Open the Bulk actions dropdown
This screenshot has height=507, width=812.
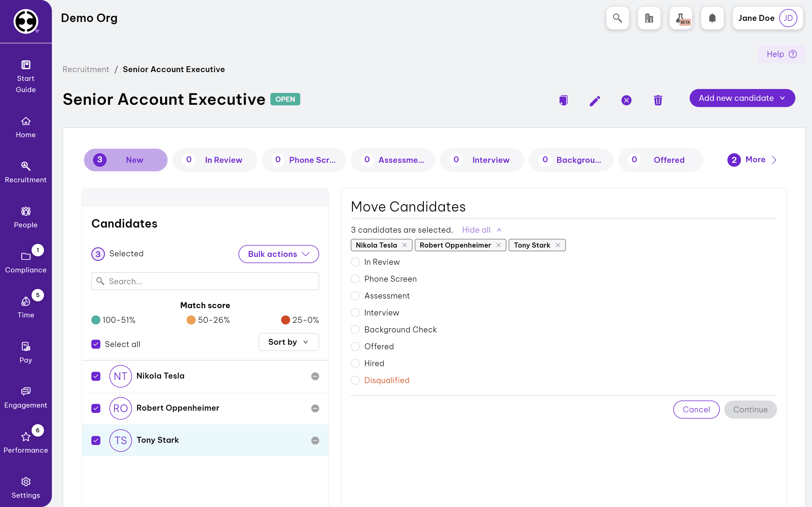click(278, 254)
